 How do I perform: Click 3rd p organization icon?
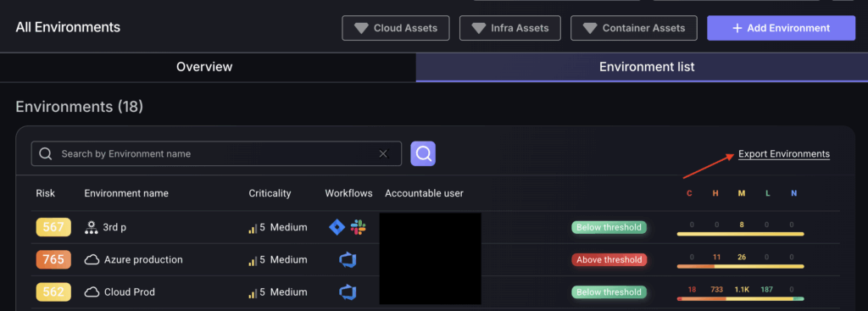[x=92, y=227]
